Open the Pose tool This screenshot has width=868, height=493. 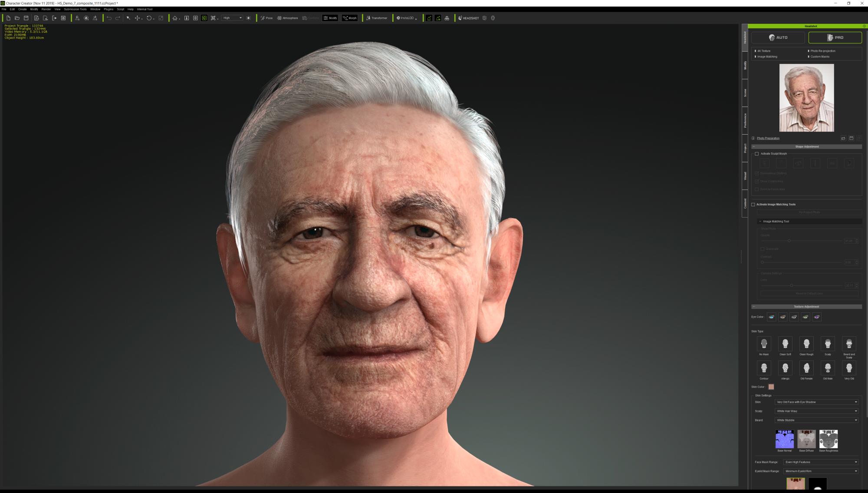[x=266, y=18]
